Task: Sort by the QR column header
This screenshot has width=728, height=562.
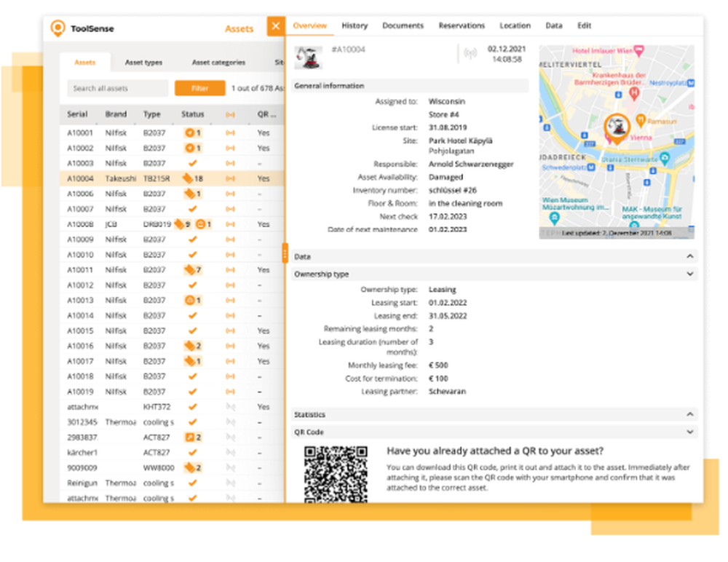Action: pos(266,114)
